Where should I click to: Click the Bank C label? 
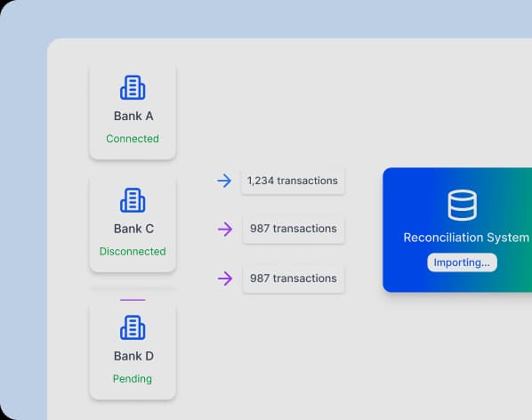[133, 229]
